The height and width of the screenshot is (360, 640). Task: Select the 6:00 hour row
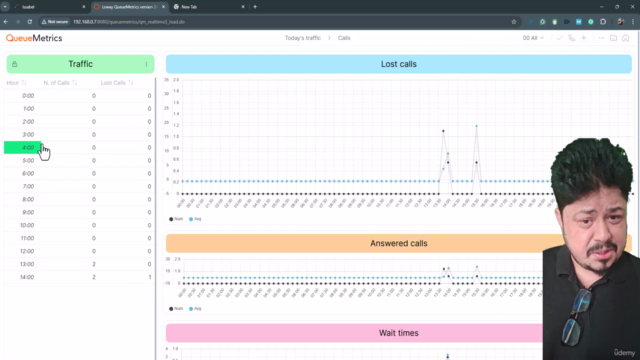coord(78,173)
